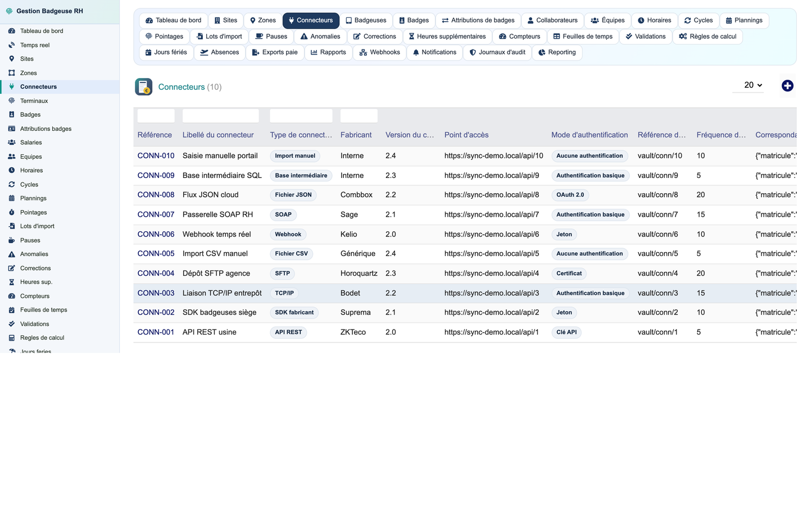Image resolution: width=812 pixels, height=507 pixels.
Task: Click the Feuilles de temps sidebar icon
Action: [x=11, y=310]
